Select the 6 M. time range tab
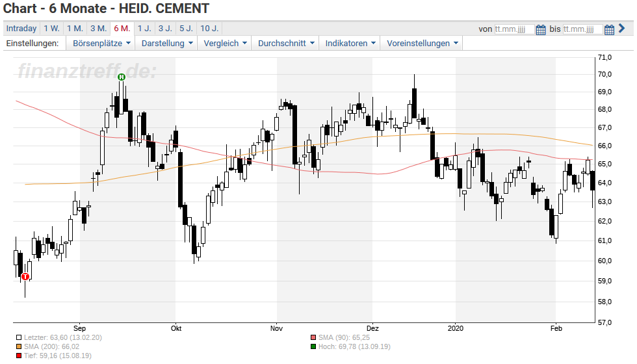This screenshot has height=364, width=637. (122, 29)
